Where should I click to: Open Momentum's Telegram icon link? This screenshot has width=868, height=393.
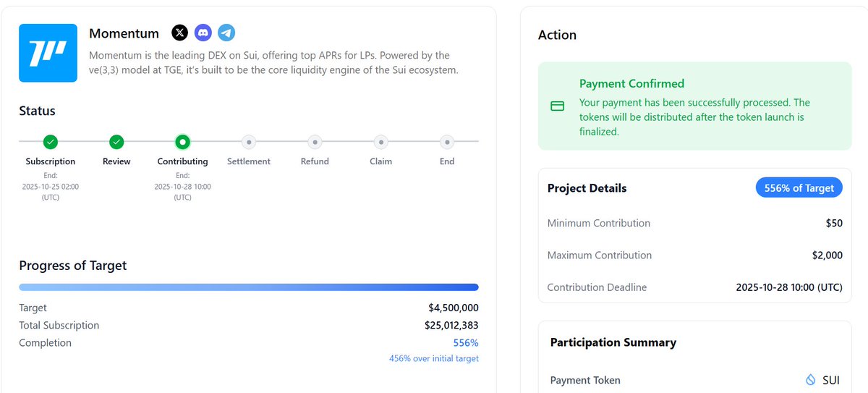[226, 33]
